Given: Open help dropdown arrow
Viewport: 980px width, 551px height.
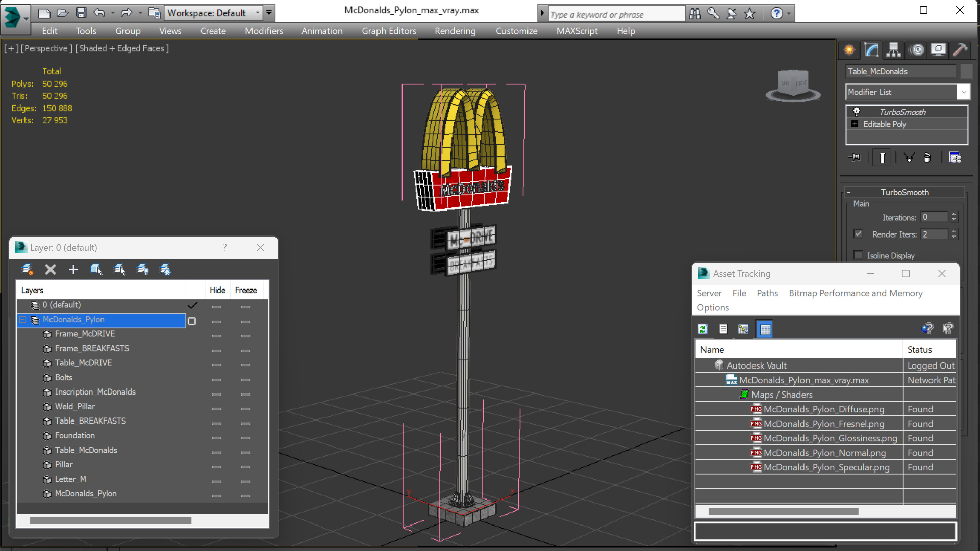Looking at the screenshot, I should pyautogui.click(x=789, y=14).
